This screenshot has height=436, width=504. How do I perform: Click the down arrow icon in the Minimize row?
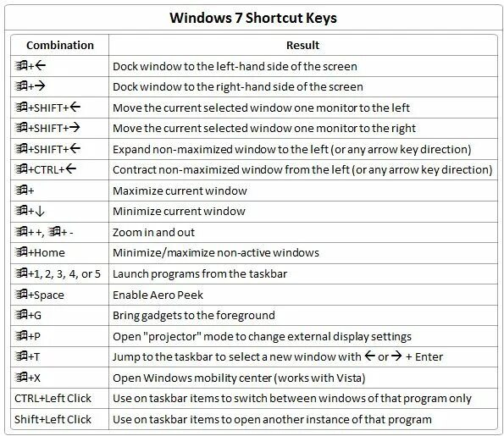point(40,212)
